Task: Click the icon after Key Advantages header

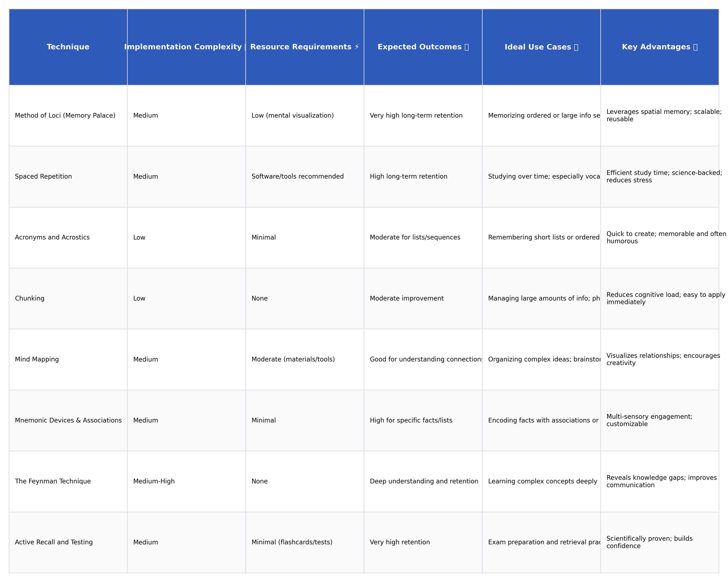Action: (695, 47)
